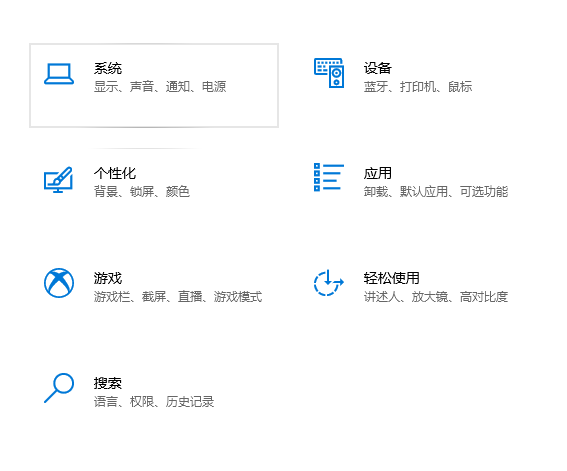
Task: Choose the 搜索 heading text
Action: tap(108, 383)
